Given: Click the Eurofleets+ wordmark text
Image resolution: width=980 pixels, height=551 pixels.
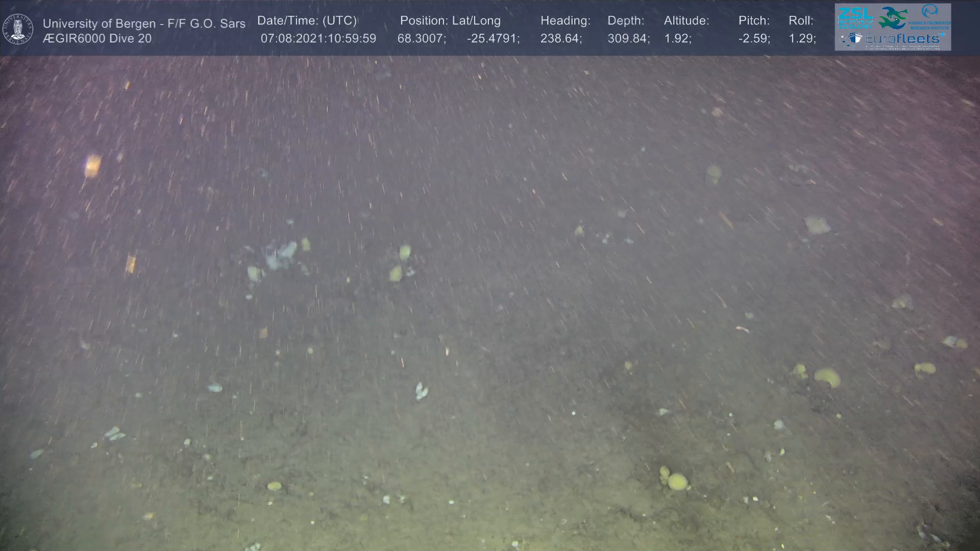Looking at the screenshot, I should pyautogui.click(x=902, y=39).
